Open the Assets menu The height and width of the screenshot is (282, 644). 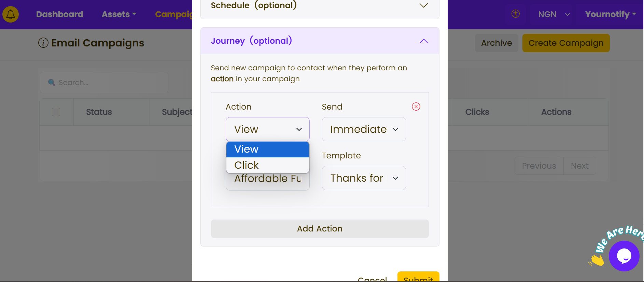click(x=119, y=14)
